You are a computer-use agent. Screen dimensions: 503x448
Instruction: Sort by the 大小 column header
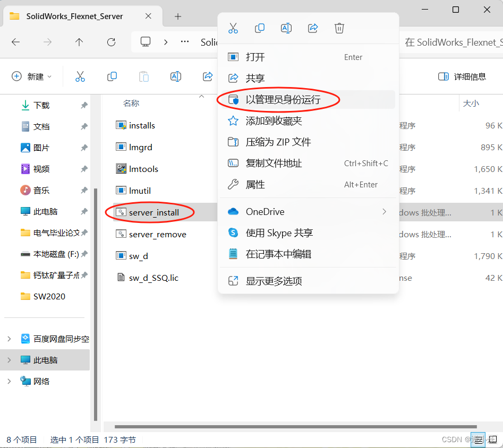pyautogui.click(x=471, y=104)
